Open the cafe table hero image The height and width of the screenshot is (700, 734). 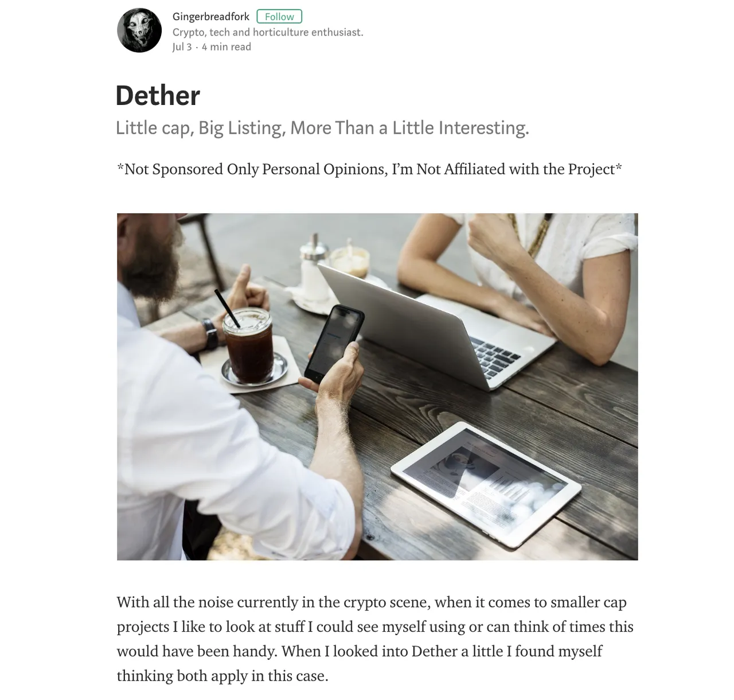click(x=377, y=387)
